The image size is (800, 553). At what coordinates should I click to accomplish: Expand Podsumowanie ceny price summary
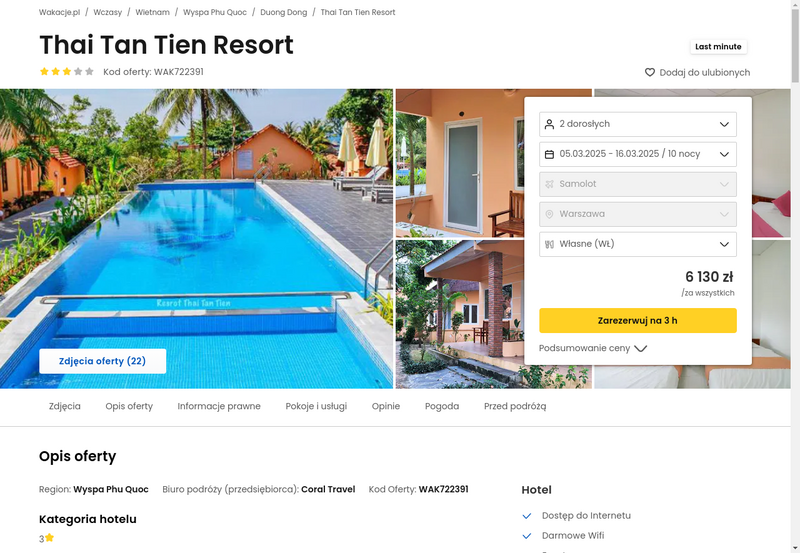tap(593, 348)
